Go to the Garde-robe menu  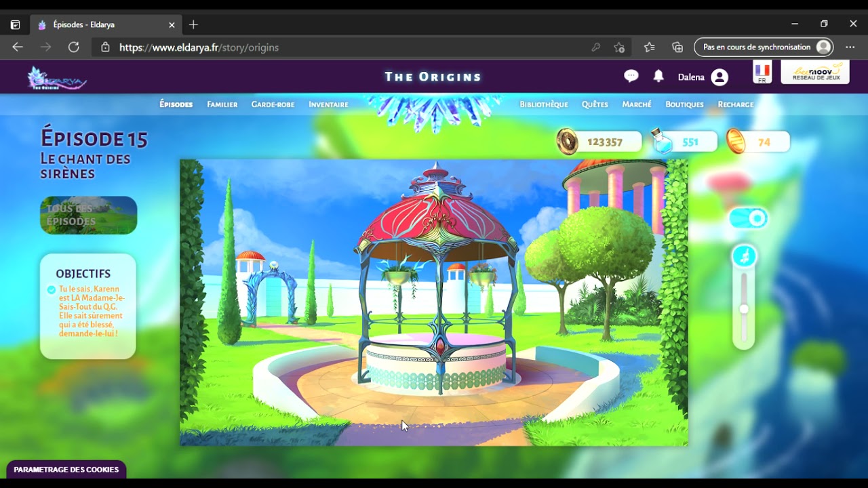(x=273, y=104)
